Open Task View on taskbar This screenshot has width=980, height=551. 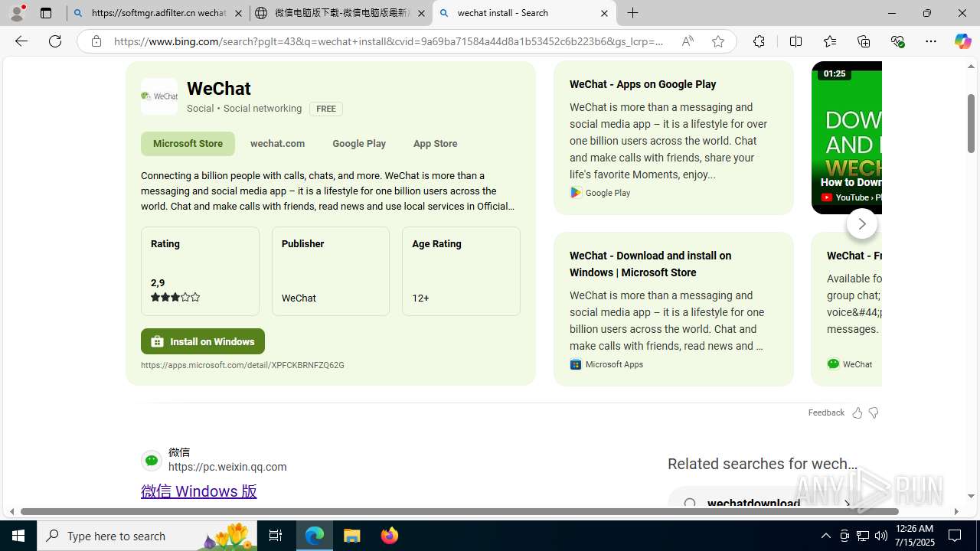276,536
